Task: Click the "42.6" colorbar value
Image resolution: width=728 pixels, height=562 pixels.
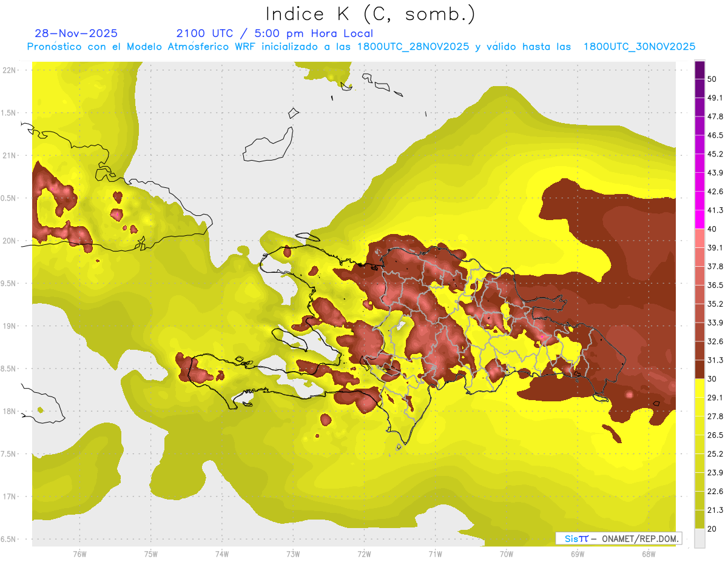Action: click(x=715, y=192)
